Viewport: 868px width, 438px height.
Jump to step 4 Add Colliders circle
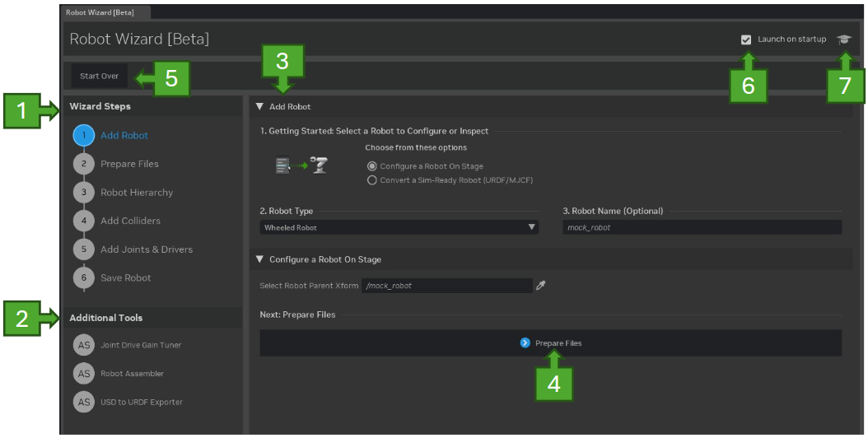[84, 221]
